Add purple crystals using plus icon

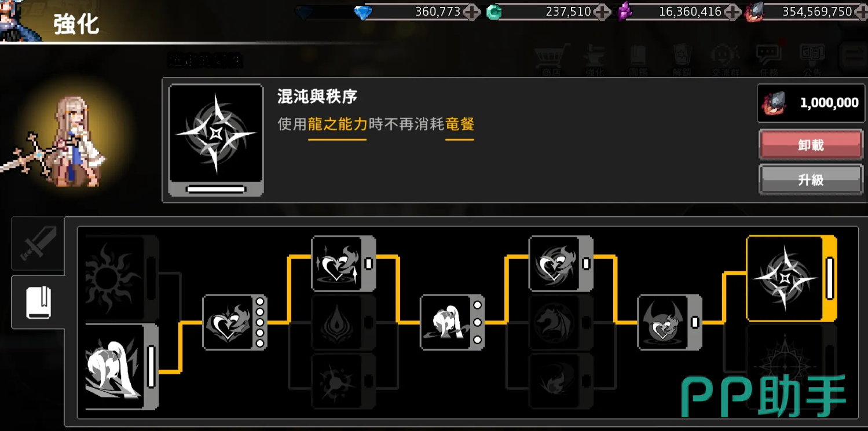(733, 12)
